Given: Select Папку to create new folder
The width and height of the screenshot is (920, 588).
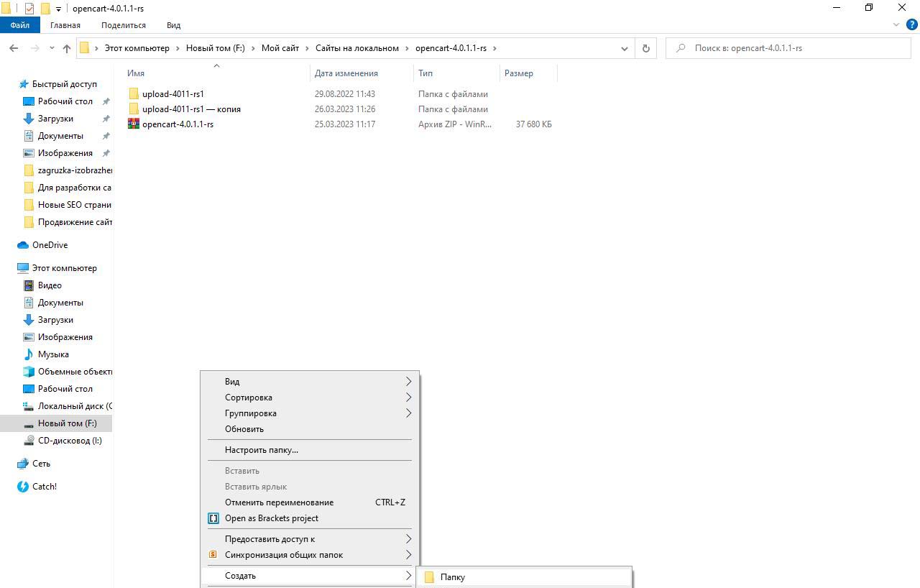Looking at the screenshot, I should [452, 577].
